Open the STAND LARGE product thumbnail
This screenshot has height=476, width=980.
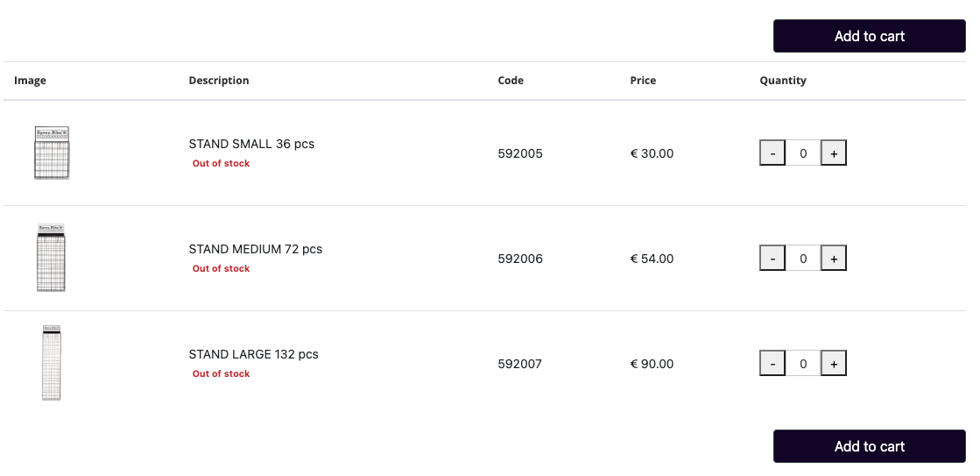[52, 363]
